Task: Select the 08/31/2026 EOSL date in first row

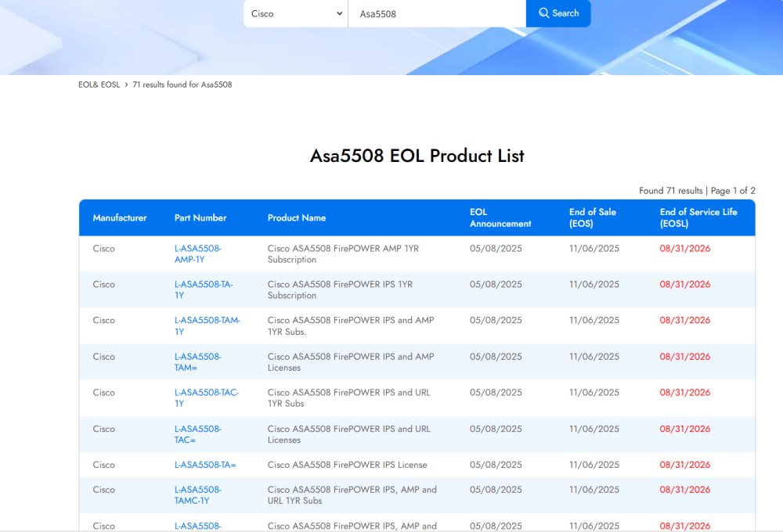Action: (685, 248)
